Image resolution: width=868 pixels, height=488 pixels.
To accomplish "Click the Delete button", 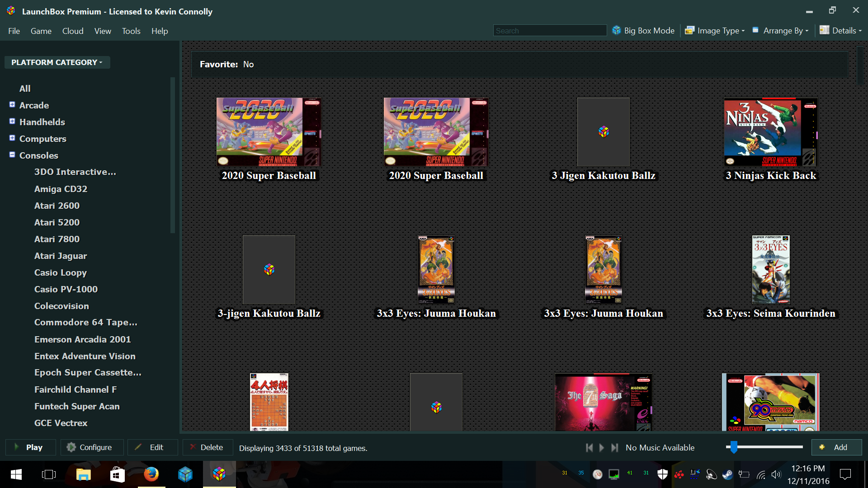I will pyautogui.click(x=208, y=447).
